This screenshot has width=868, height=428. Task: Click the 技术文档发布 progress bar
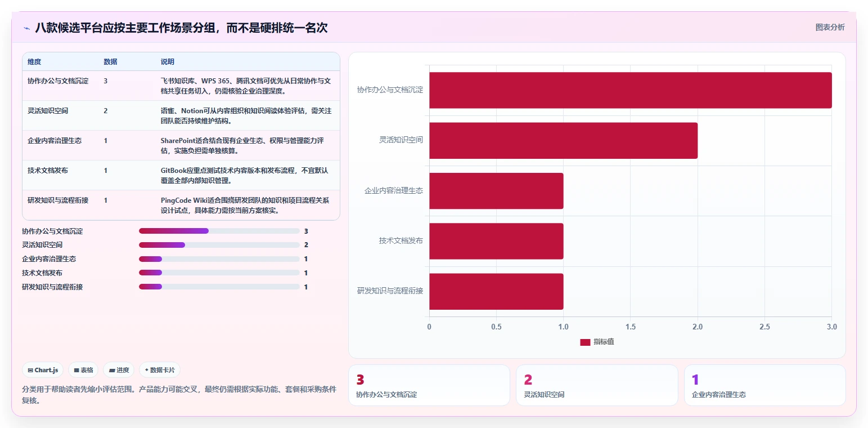click(x=219, y=273)
